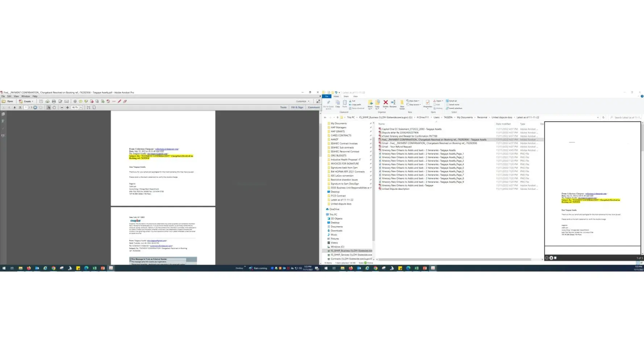The image size is (644, 362).
Task: Select the 'Dispute letter Re 22062435227906' file
Action: [400, 132]
